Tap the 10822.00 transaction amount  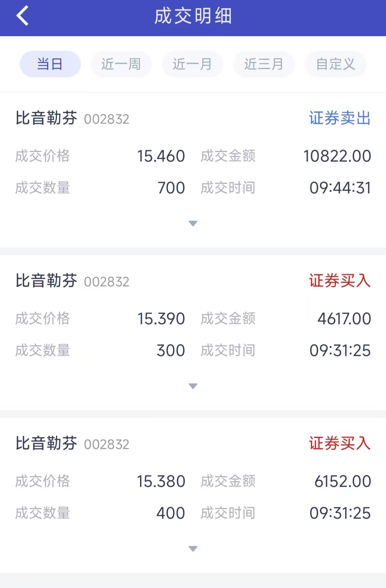pos(337,156)
